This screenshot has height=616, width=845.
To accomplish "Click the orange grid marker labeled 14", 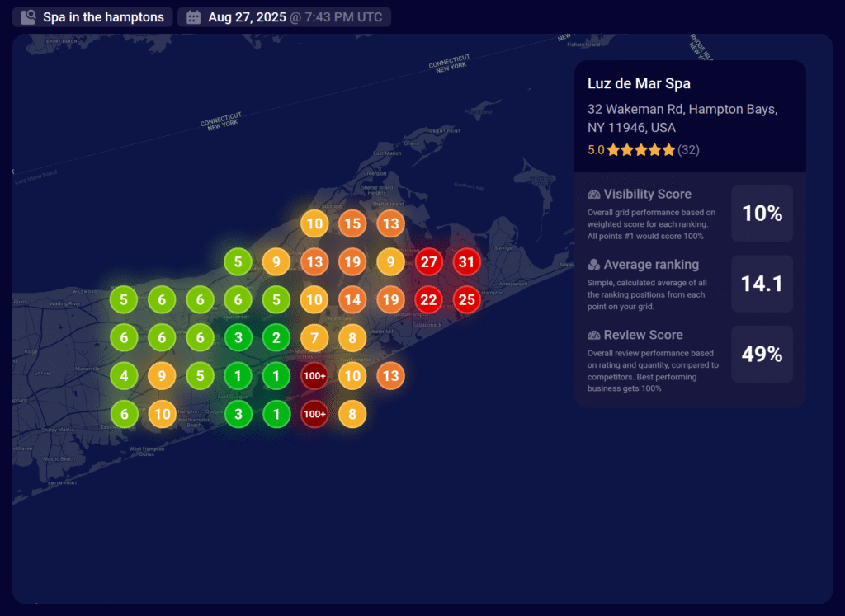I will tap(352, 299).
